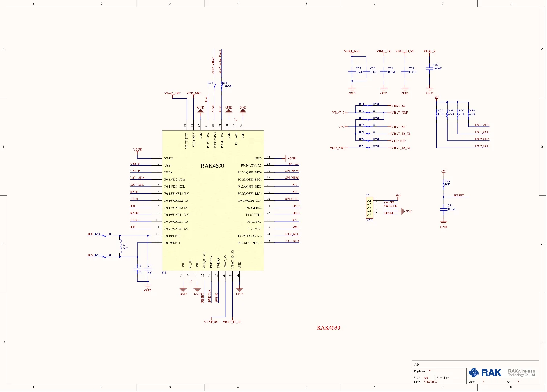Viewport: 547px width, 392px height.
Task: Click the TXD0 net label
Action: [x=134, y=220]
